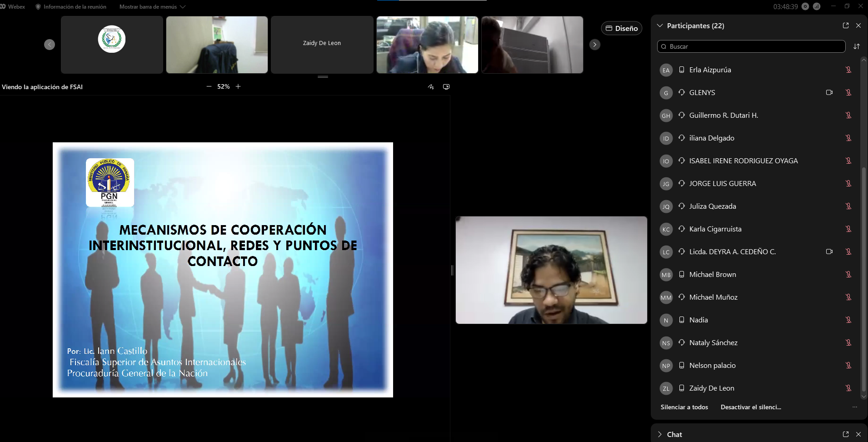Click the Buscar participant search field
Viewport: 868px width, 442px height.
click(x=751, y=46)
